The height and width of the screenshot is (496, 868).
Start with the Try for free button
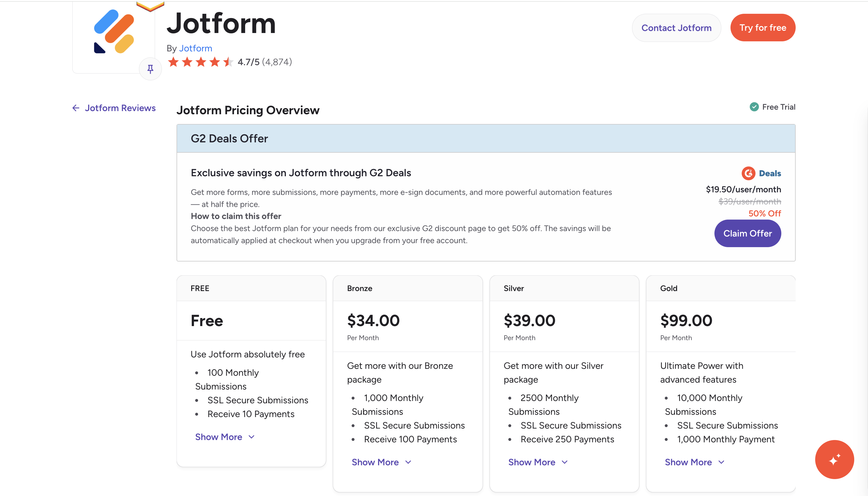click(763, 28)
